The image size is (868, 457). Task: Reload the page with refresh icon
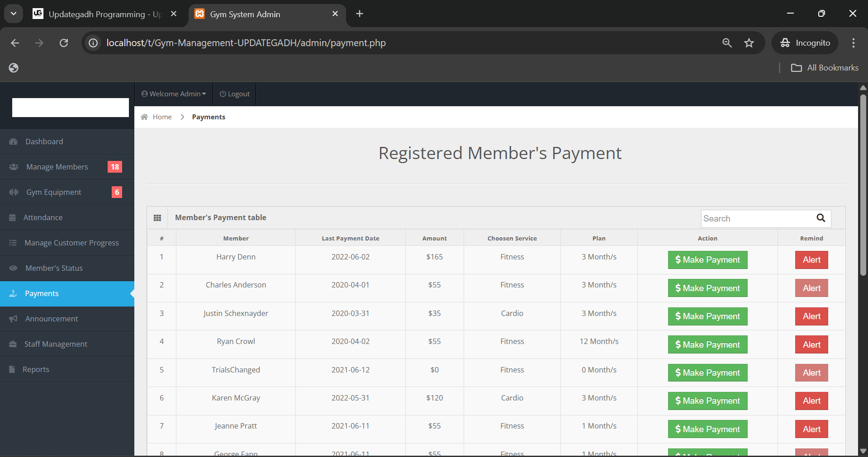click(x=64, y=43)
